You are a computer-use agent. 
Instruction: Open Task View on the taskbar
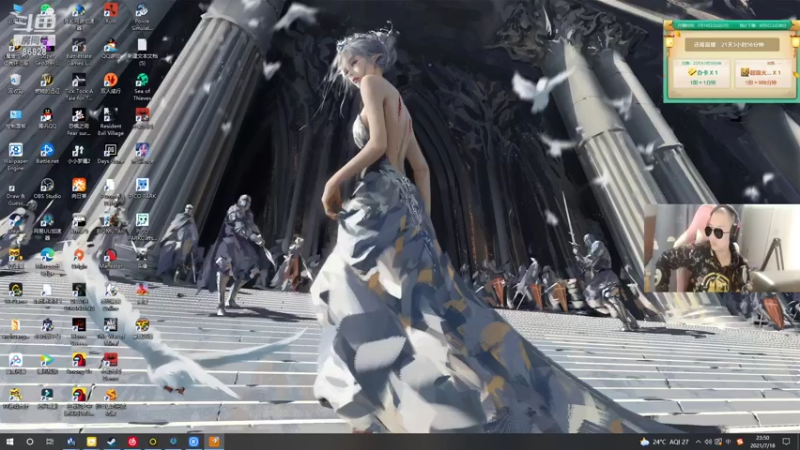tap(50, 442)
